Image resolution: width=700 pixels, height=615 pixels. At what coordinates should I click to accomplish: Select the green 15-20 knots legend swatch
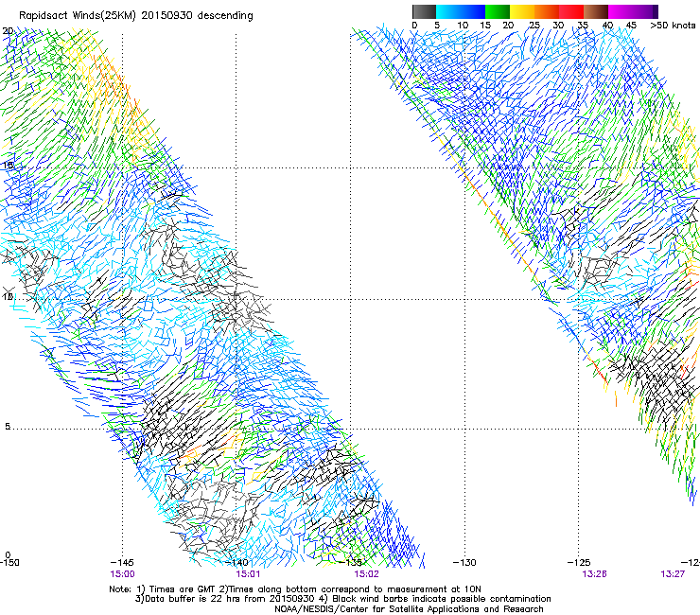click(x=498, y=11)
